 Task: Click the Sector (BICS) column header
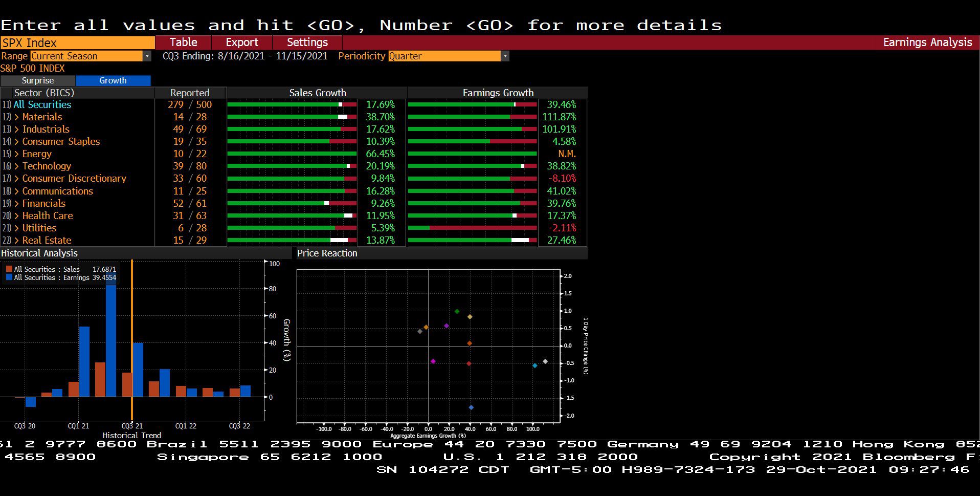pyautogui.click(x=44, y=93)
